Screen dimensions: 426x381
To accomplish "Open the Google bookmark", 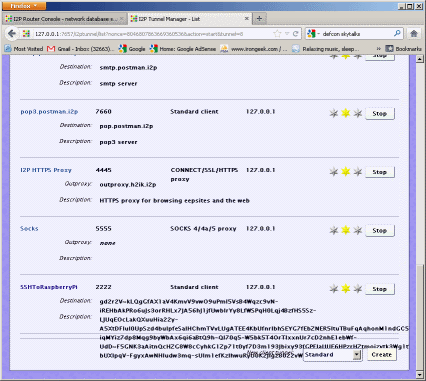I will point(132,49).
